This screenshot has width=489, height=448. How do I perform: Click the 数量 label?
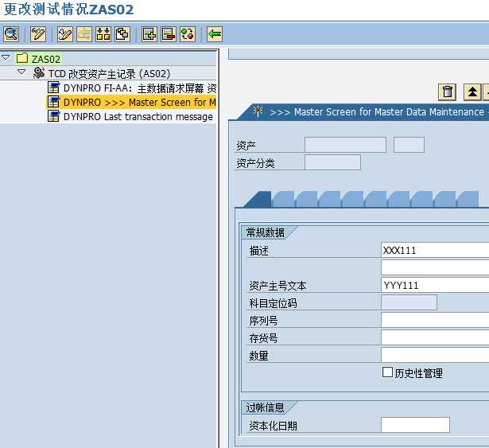(259, 356)
